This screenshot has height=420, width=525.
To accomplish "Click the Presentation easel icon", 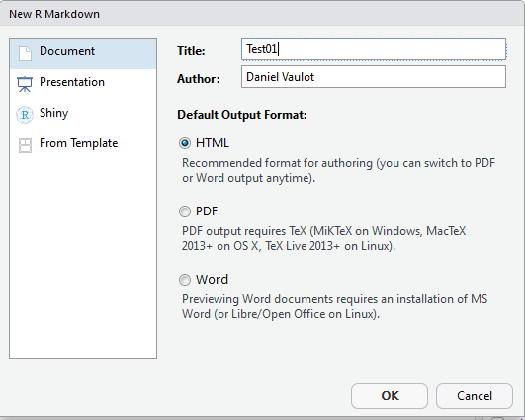I will [x=25, y=84].
